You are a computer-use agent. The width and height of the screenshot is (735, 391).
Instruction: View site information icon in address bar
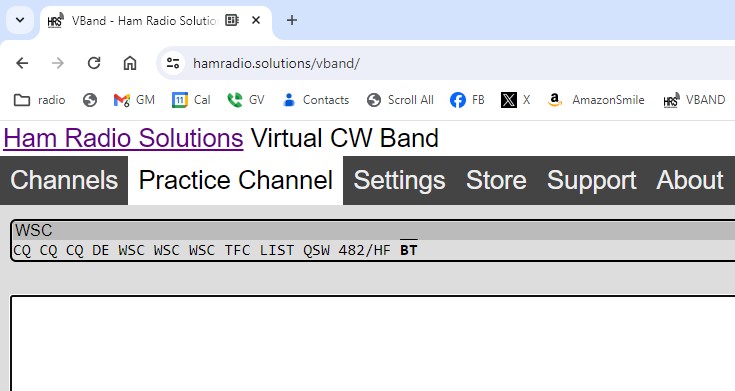(173, 63)
